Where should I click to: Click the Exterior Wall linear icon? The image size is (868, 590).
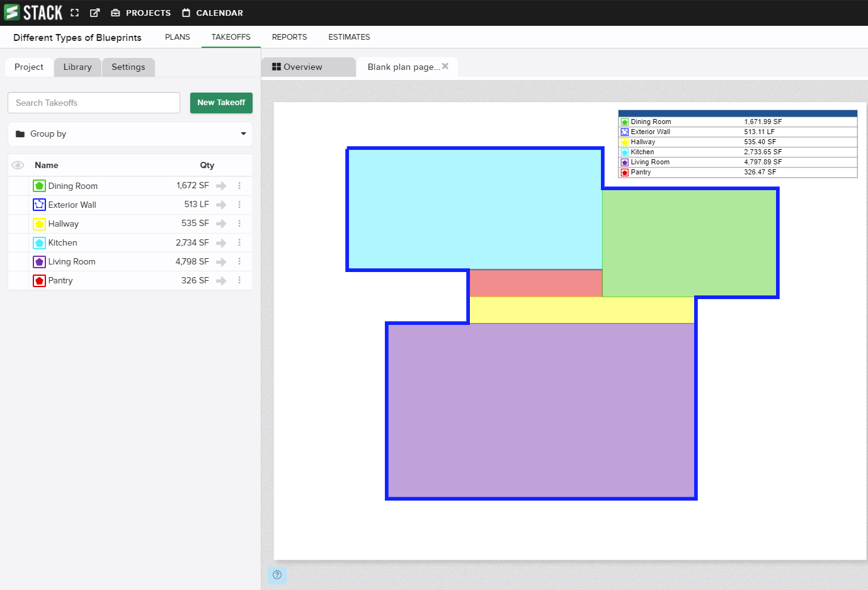[x=39, y=205]
